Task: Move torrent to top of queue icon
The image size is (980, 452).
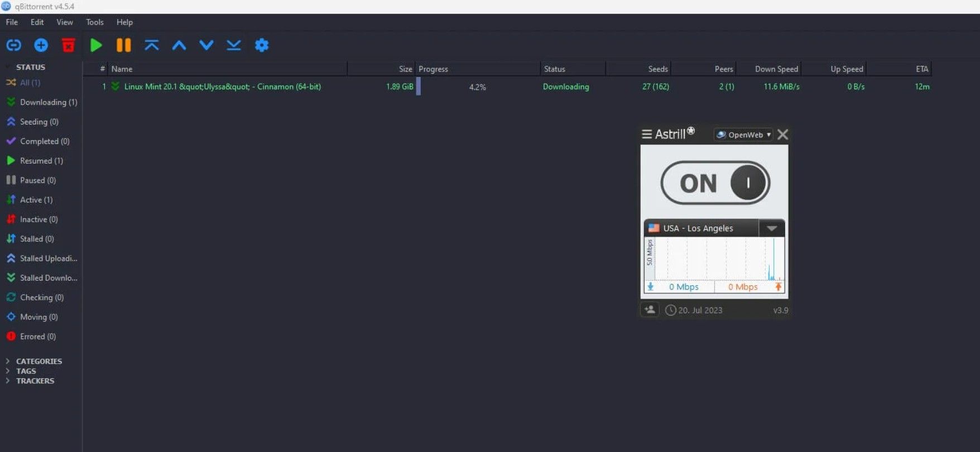Action: coord(151,45)
